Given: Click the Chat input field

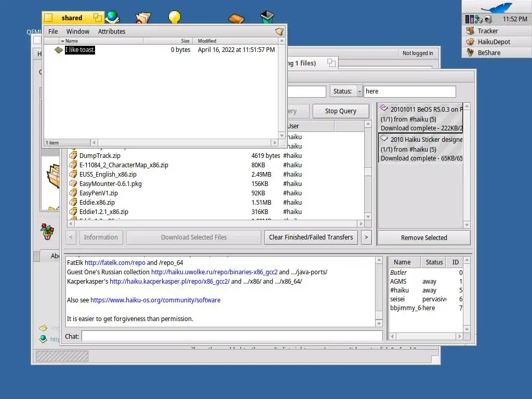Looking at the screenshot, I should click(x=232, y=336).
